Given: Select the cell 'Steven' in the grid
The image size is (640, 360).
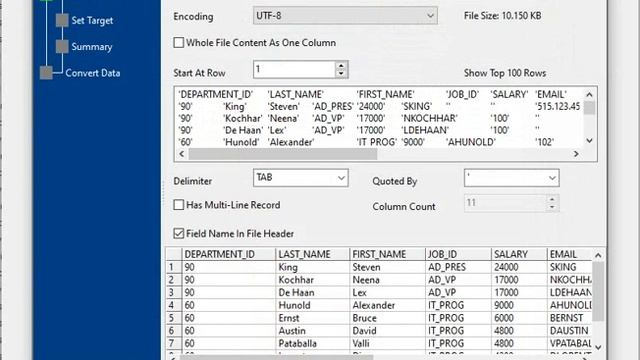Looking at the screenshot, I should [387, 267].
